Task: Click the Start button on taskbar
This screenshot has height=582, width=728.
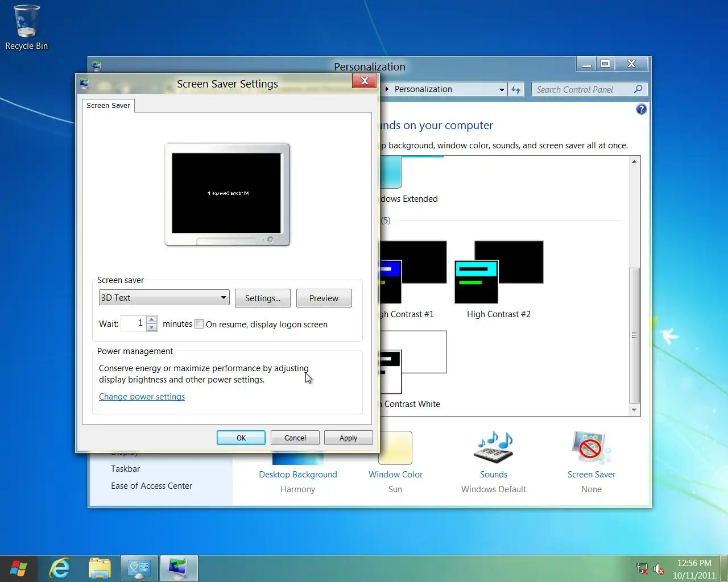Action: tap(18, 568)
